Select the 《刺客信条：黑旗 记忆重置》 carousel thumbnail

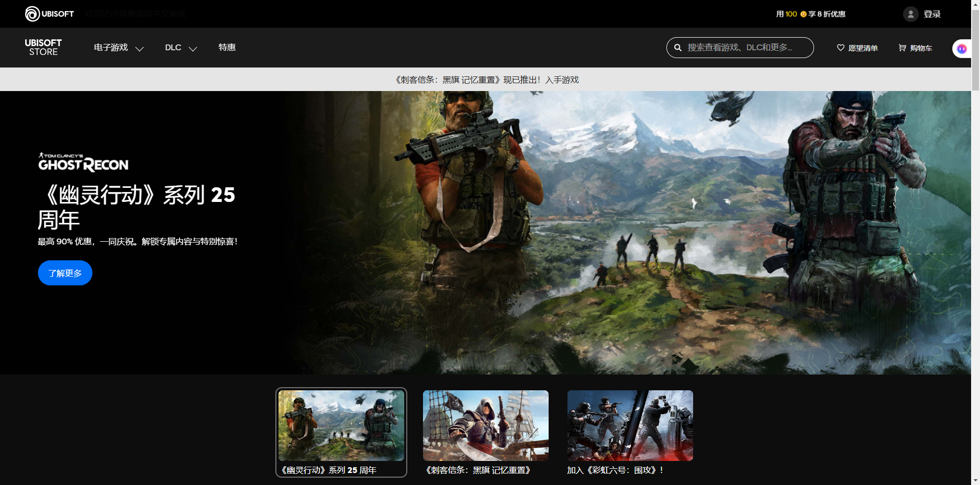coord(486,432)
